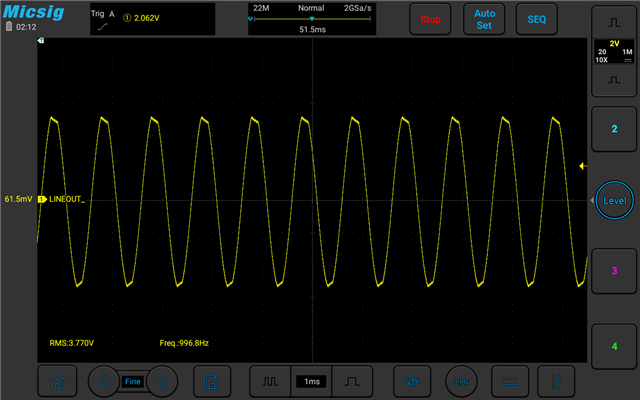Screen dimensions: 640x400
Task: Open the Trig A trigger settings box
Action: click(152, 19)
